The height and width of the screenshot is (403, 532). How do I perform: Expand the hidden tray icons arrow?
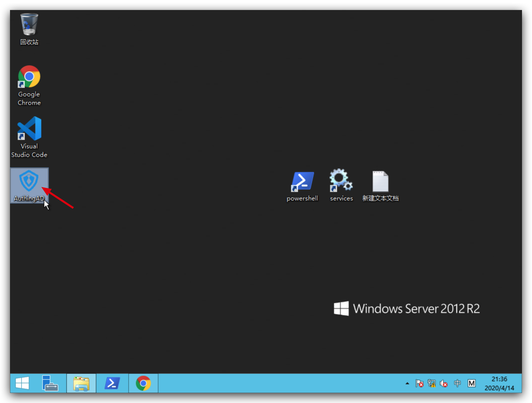(x=407, y=383)
